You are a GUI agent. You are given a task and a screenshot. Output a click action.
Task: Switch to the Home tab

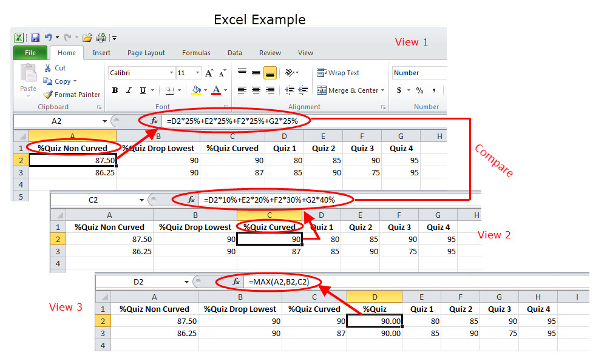(67, 53)
